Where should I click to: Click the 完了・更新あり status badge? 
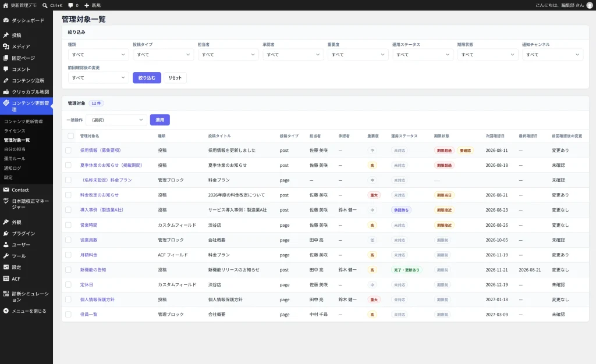(x=406, y=270)
